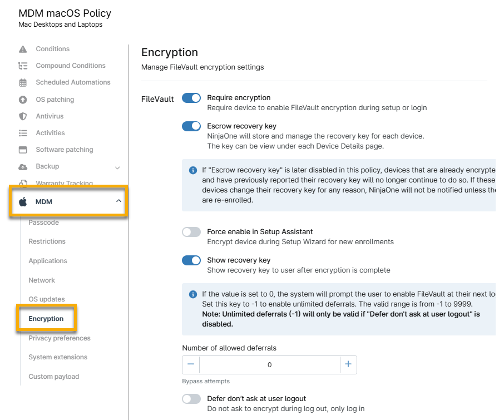Open OS patching settings

point(55,100)
